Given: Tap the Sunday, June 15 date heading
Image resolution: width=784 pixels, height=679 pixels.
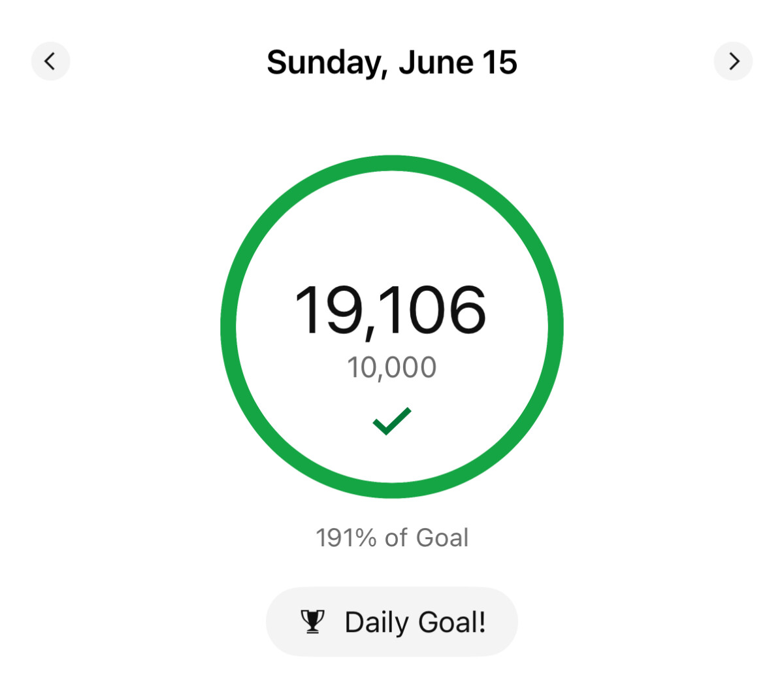Looking at the screenshot, I should click(392, 63).
